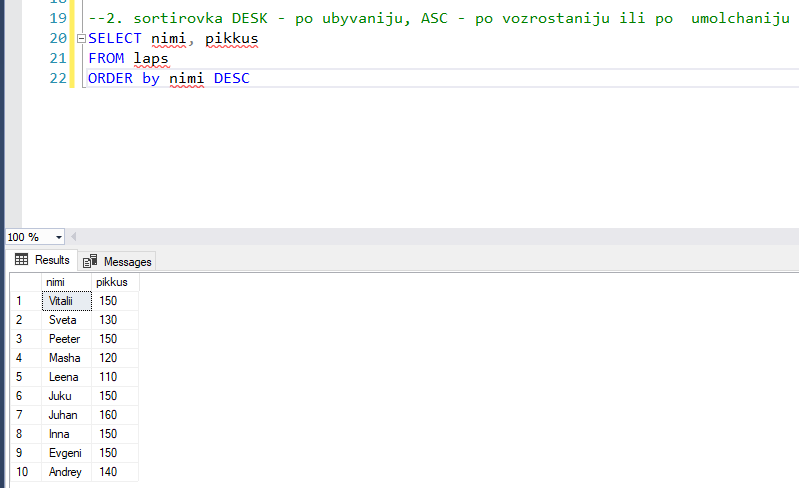Image resolution: width=799 pixels, height=488 pixels.
Task: Click the horizontal scroll left arrow
Action: [x=73, y=236]
